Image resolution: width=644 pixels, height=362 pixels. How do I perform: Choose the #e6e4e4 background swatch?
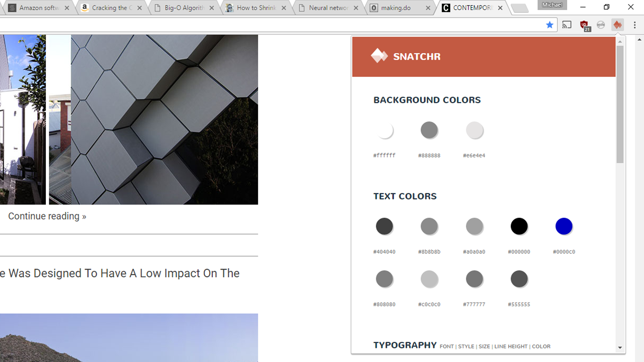coord(474,130)
